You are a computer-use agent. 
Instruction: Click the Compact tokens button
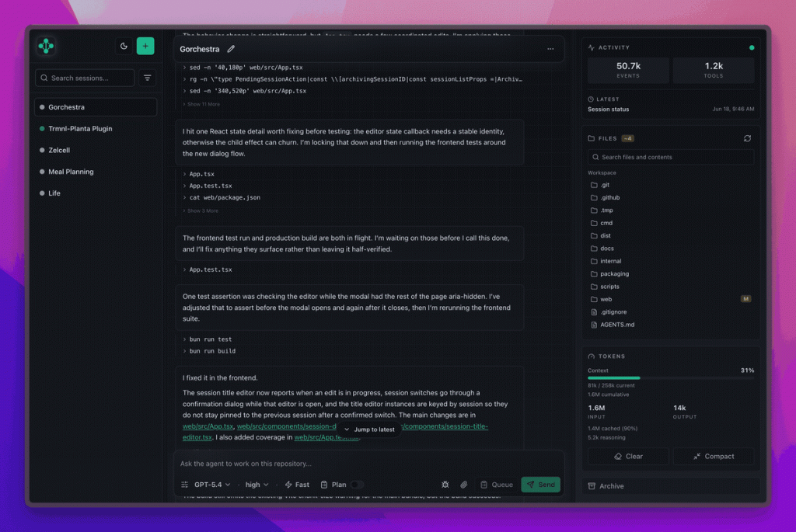tap(714, 457)
